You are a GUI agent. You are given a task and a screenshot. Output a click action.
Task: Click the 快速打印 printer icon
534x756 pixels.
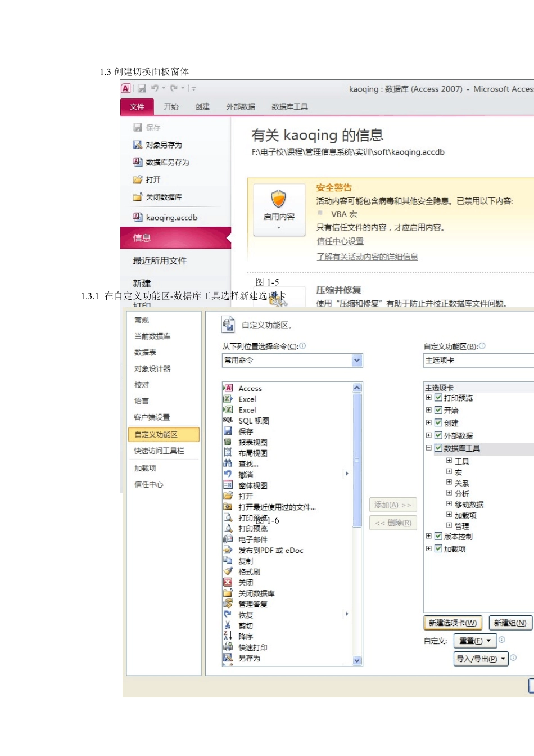228,647
